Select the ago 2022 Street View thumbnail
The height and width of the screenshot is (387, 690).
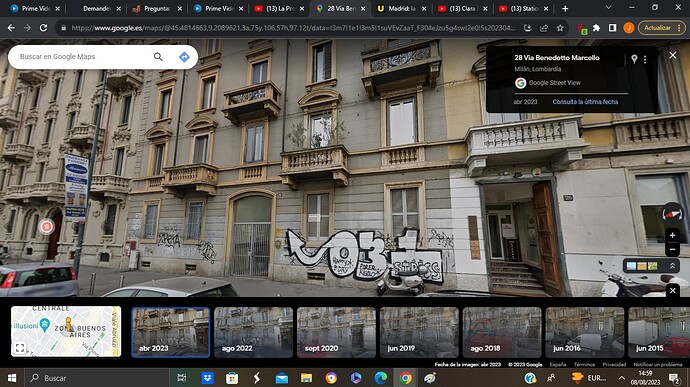coord(253,332)
